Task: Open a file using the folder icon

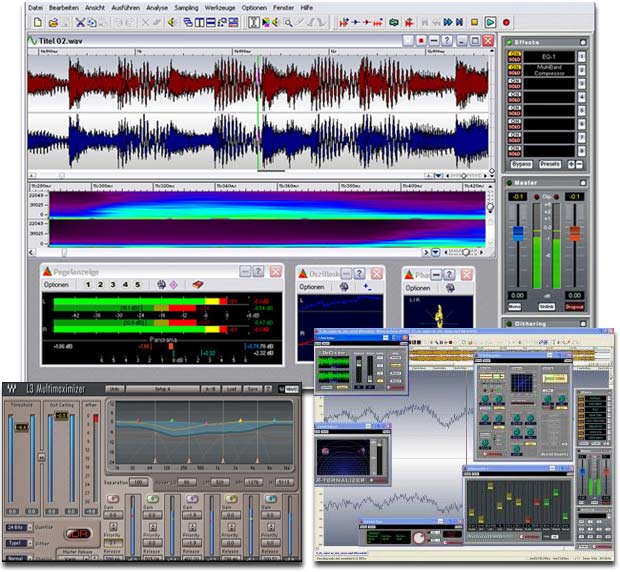Action: 53,23
